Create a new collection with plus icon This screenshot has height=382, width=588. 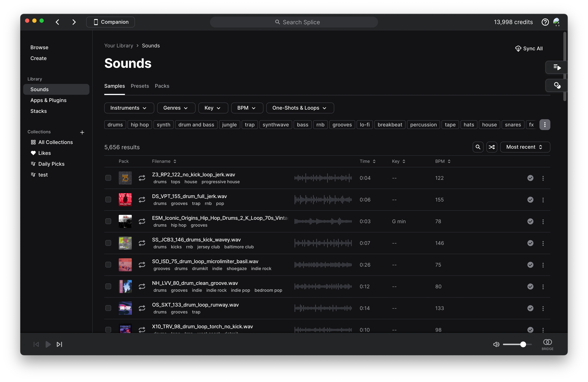(82, 132)
